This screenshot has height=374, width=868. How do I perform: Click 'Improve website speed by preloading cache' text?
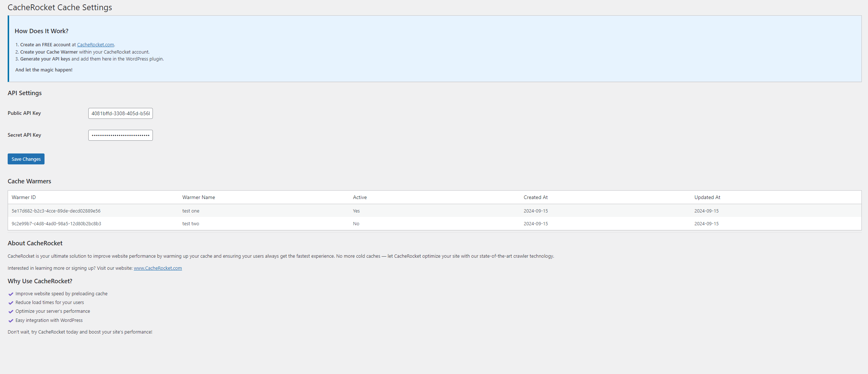pos(62,294)
